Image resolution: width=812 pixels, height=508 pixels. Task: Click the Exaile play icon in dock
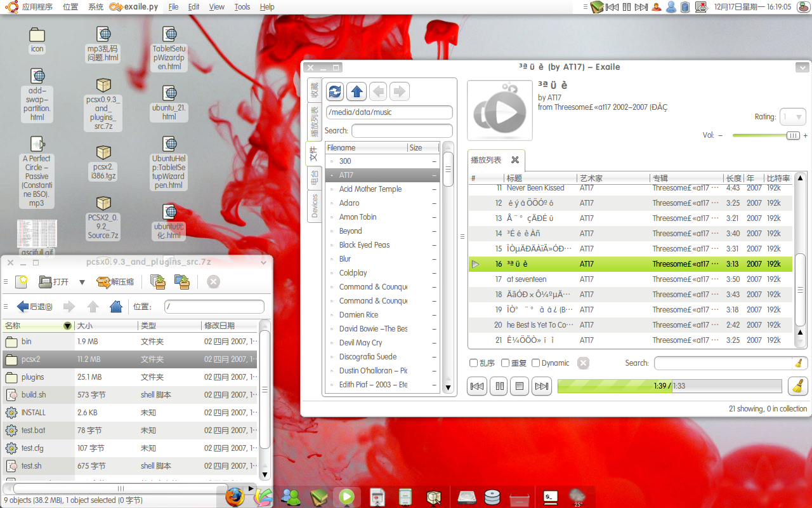346,497
